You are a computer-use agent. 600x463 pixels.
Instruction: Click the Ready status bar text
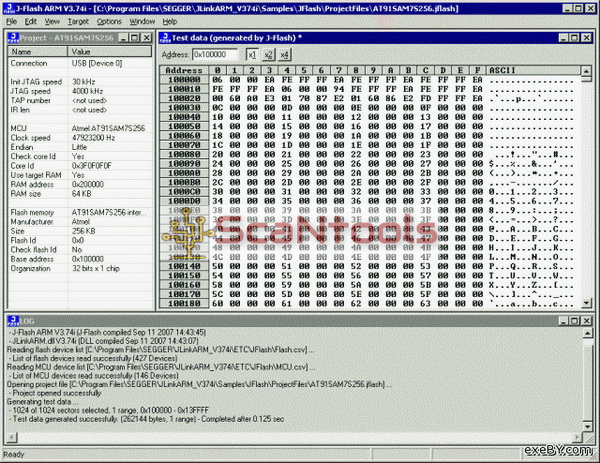tap(13, 454)
